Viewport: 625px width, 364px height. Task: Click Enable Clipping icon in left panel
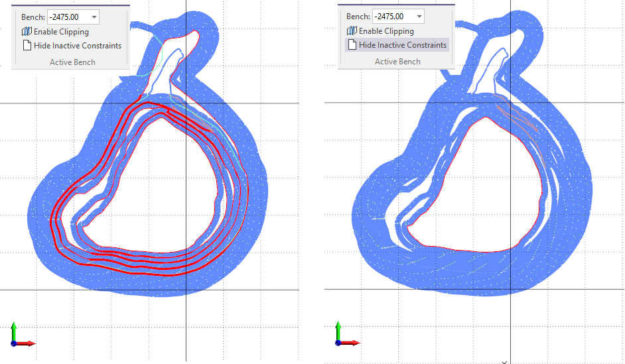point(27,31)
